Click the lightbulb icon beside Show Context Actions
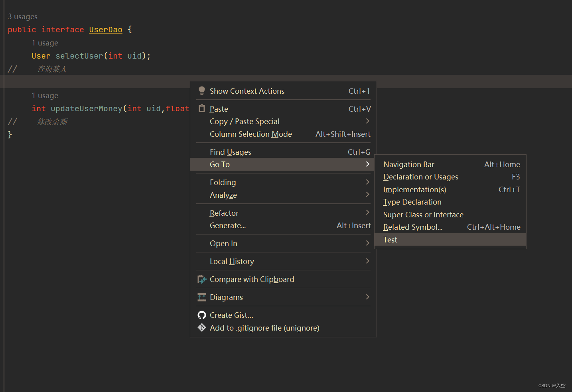Image resolution: width=572 pixels, height=392 pixels. click(x=202, y=91)
